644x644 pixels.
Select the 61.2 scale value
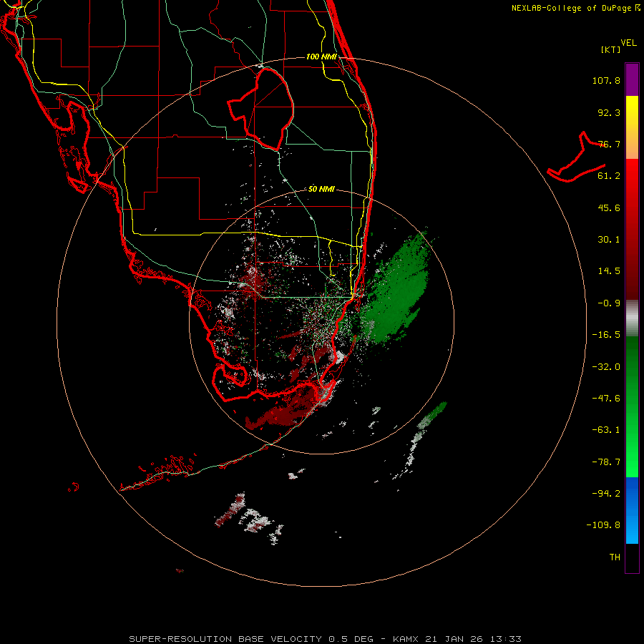pos(609,176)
